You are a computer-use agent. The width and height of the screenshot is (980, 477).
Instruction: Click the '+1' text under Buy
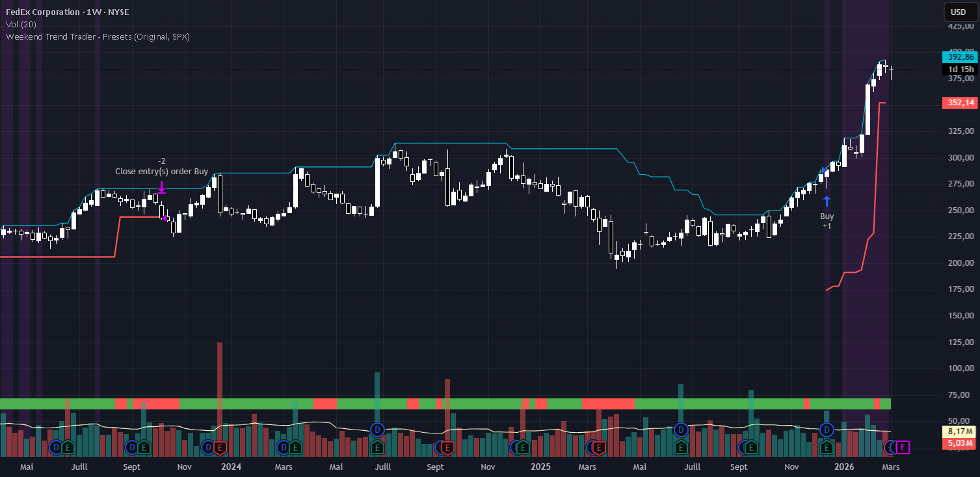827,226
